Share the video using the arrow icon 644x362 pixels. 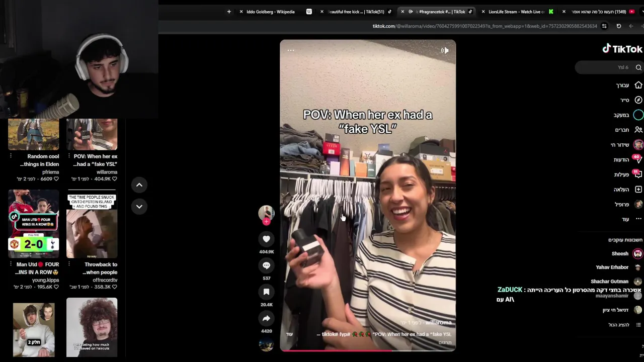point(266,318)
